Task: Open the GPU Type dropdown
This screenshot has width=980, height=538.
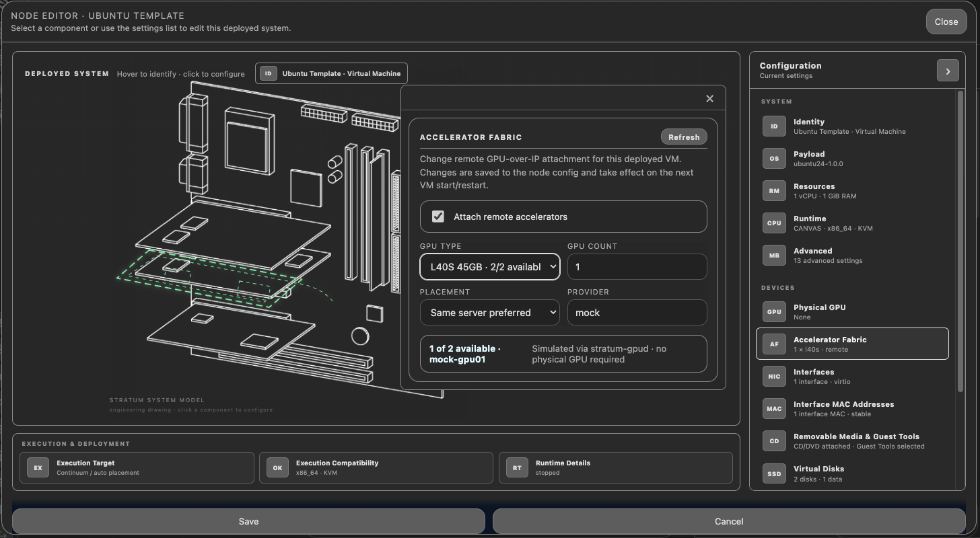Action: (490, 266)
